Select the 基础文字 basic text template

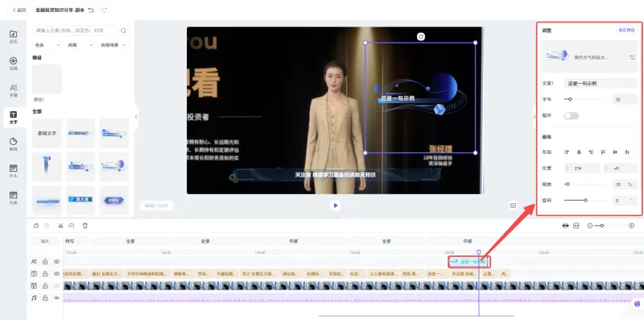tap(47, 133)
